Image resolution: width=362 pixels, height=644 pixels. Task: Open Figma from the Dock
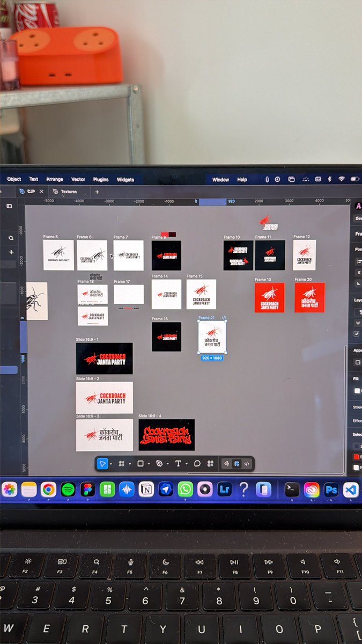tap(87, 489)
